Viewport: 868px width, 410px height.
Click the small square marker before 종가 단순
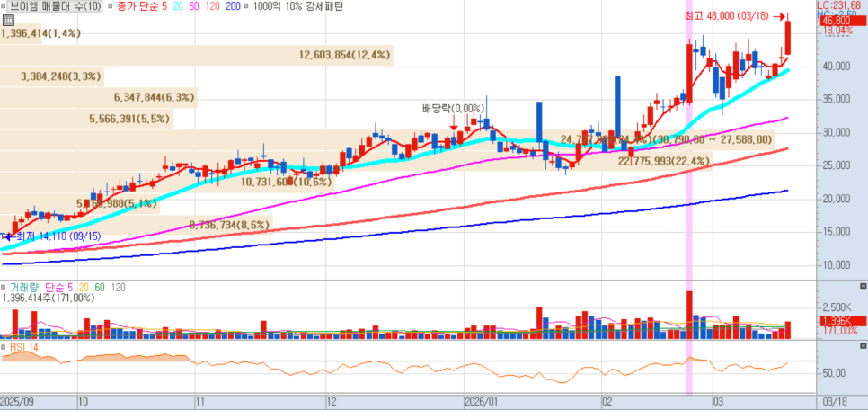pyautogui.click(x=110, y=6)
